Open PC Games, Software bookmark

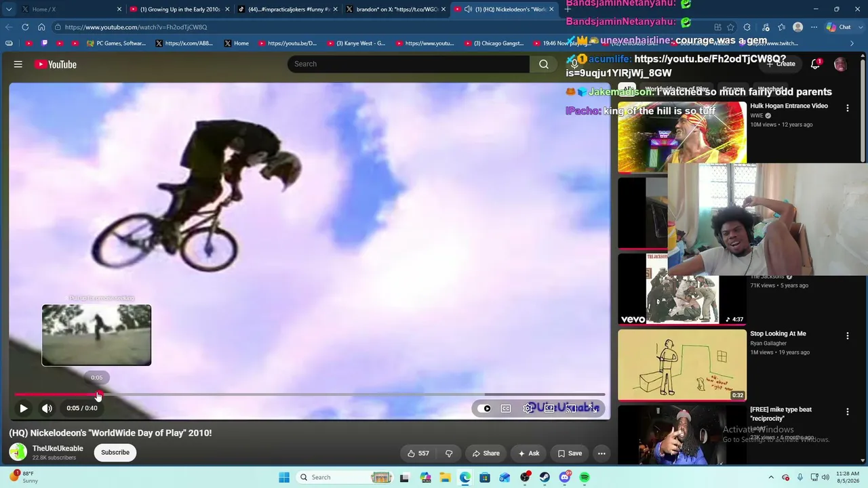pyautogui.click(x=116, y=43)
